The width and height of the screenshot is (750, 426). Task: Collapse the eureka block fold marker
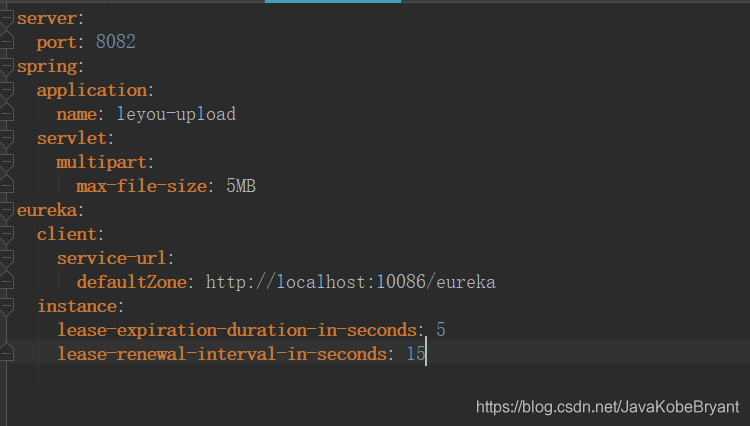(6, 211)
